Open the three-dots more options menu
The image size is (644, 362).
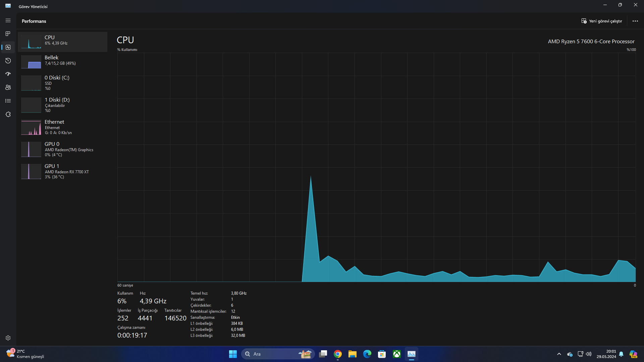635,21
